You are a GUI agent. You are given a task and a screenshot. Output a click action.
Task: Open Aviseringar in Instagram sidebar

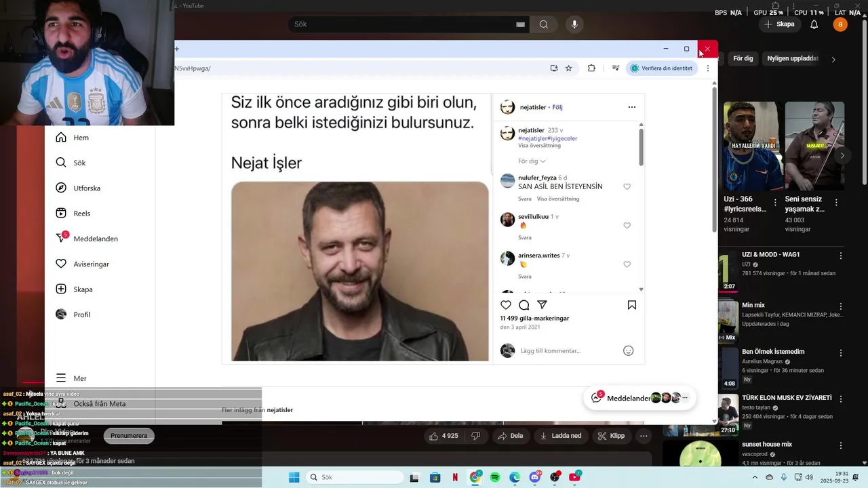pos(83,264)
